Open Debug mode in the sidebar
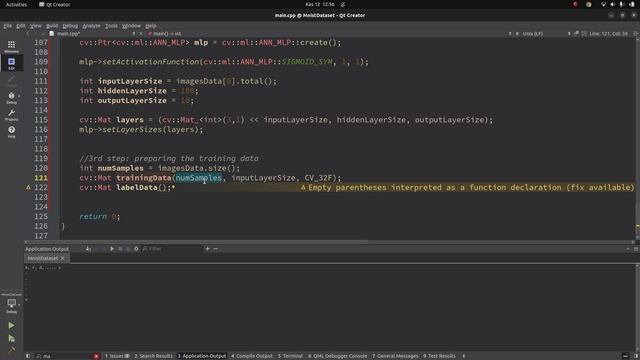Screen dimensions: 640x360 coord(11,98)
